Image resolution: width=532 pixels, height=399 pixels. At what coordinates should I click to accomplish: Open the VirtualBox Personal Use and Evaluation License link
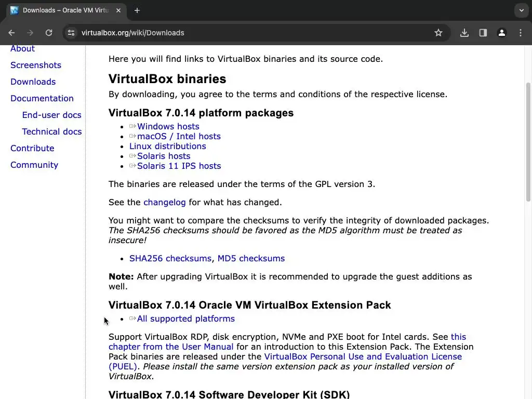pos(363,356)
